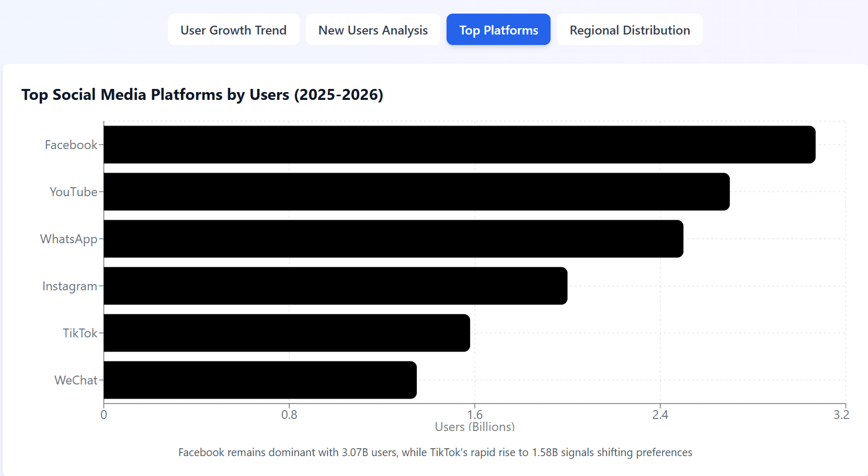Click the Facebook axis label
868x476 pixels.
(71, 145)
